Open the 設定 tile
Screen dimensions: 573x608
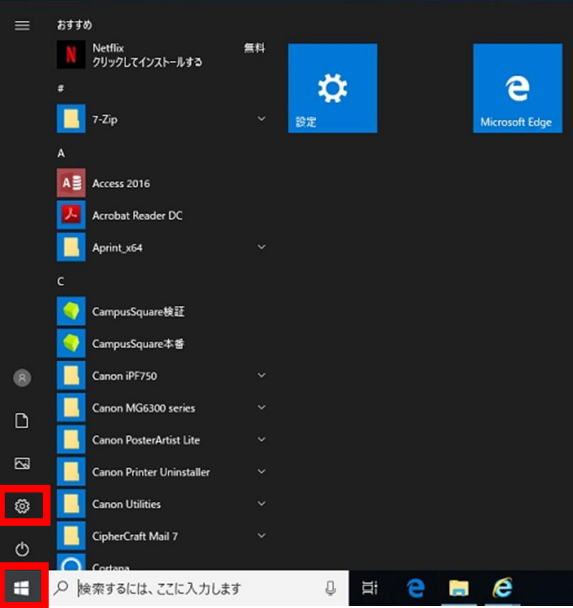pos(333,88)
